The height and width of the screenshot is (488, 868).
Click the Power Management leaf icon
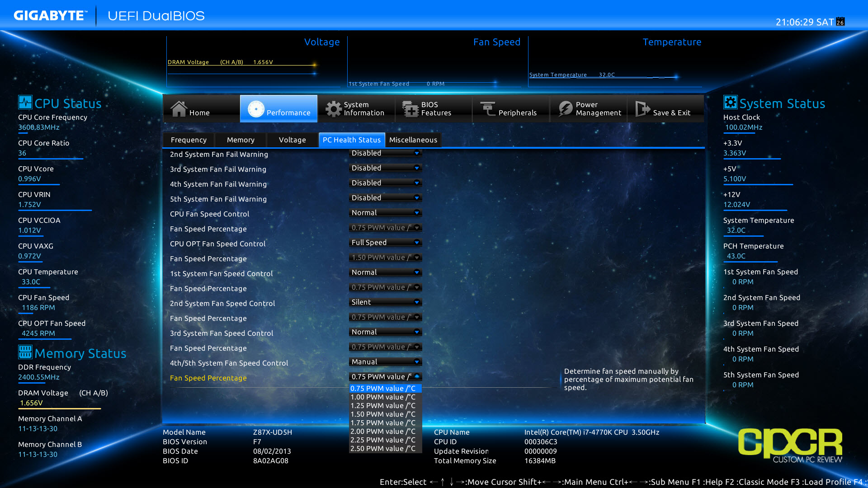click(566, 109)
